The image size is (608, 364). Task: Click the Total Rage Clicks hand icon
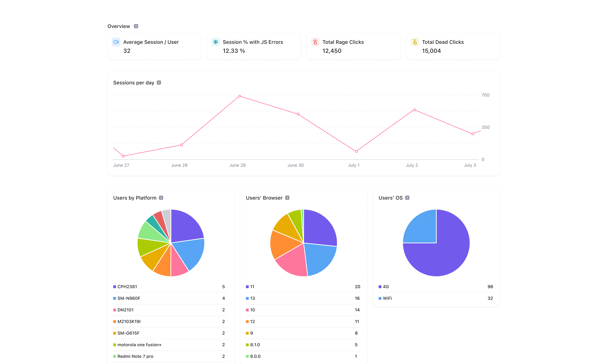point(315,42)
